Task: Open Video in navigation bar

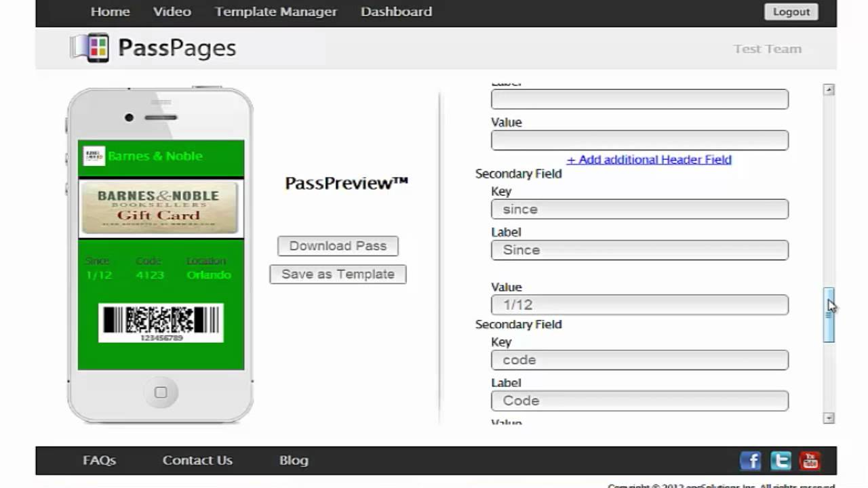Action: (x=172, y=12)
